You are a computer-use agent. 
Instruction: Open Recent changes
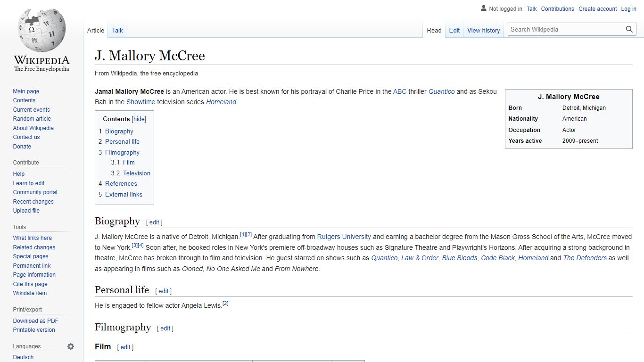(x=33, y=202)
